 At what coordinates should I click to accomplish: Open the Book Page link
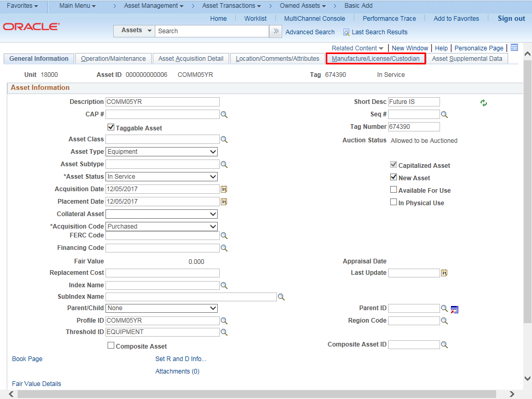click(27, 359)
